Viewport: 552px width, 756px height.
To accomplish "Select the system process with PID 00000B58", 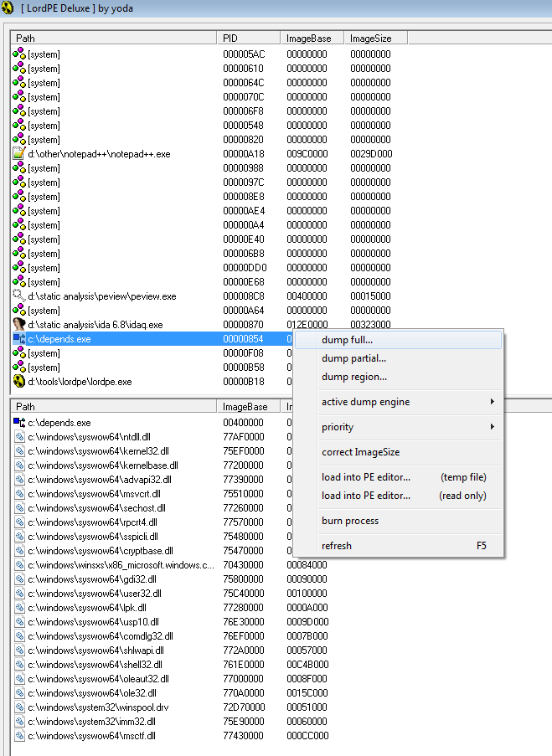I will 153,368.
